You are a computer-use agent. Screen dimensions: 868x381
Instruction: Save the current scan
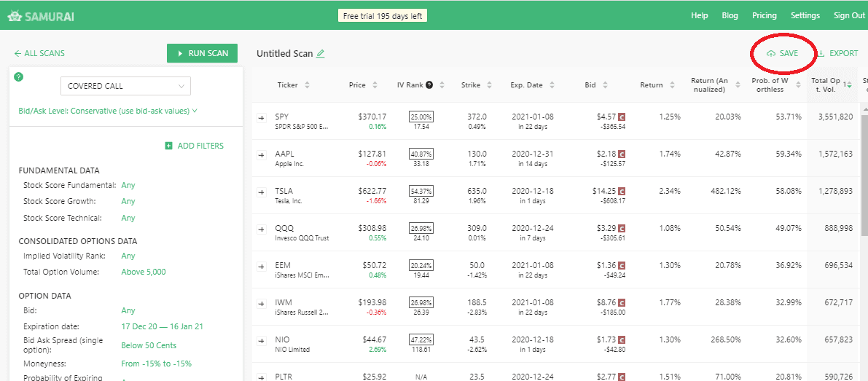click(783, 54)
